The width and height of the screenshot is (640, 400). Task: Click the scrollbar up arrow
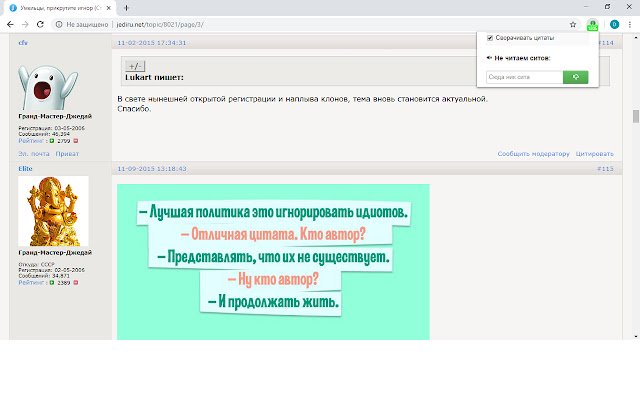636,38
